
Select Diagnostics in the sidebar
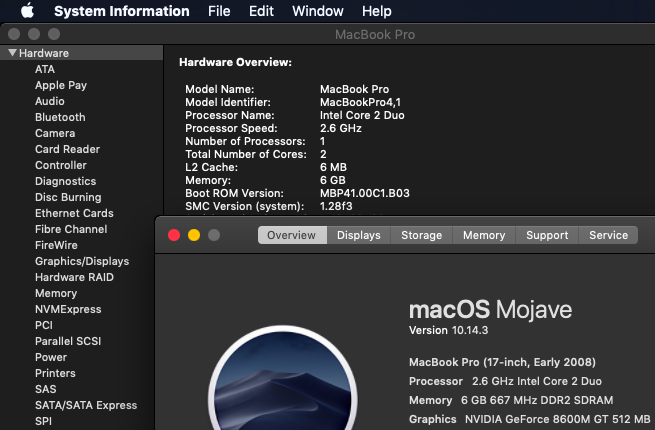[x=66, y=181]
